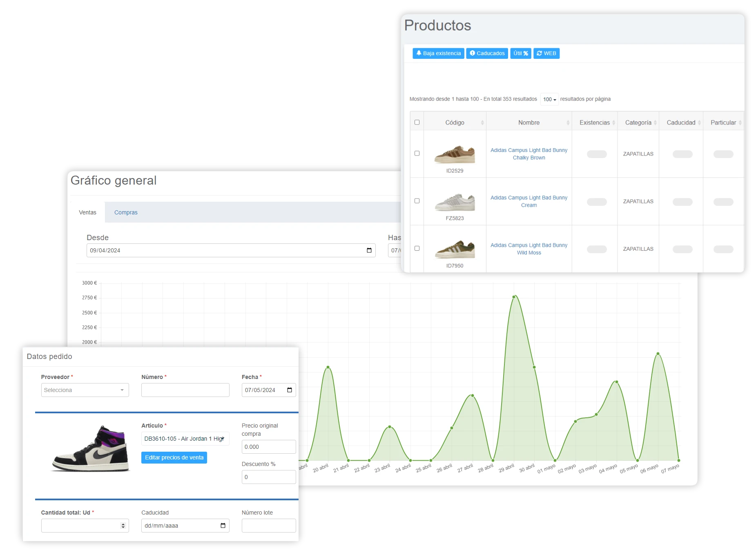This screenshot has width=756, height=555.
Task: Open the 100 results per page dropdown
Action: pyautogui.click(x=549, y=99)
